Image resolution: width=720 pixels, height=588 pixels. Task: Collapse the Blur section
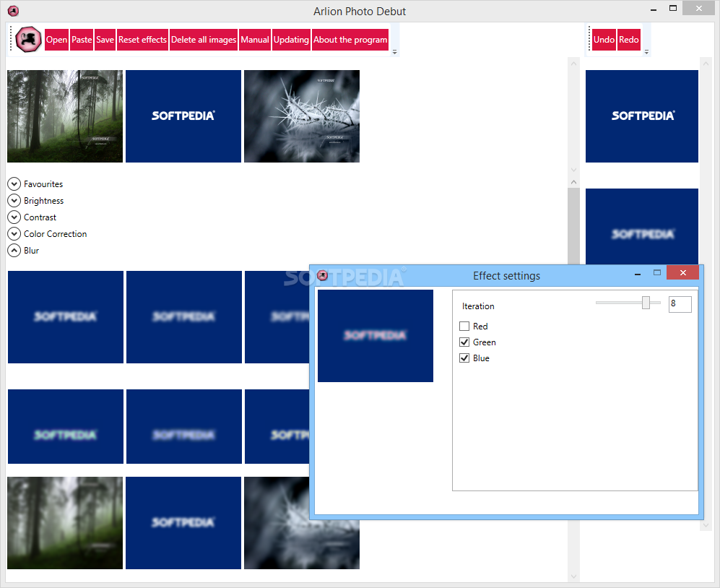click(x=14, y=251)
